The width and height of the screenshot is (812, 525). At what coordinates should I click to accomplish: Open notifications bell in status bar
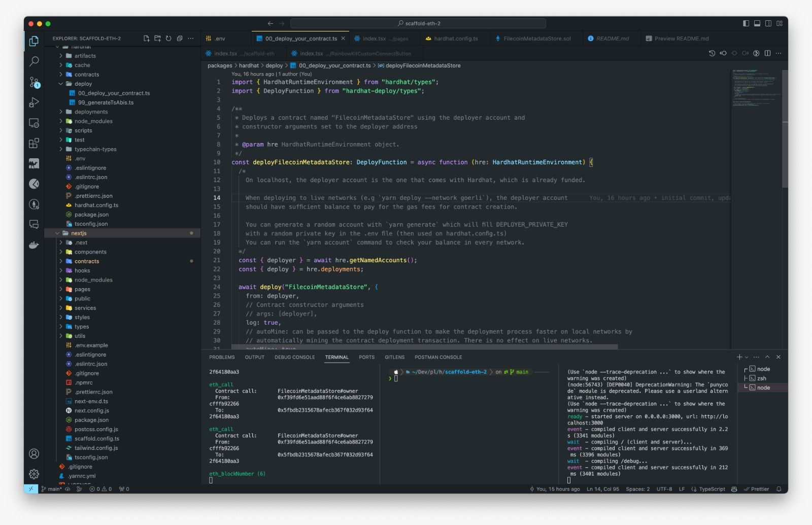pyautogui.click(x=779, y=489)
